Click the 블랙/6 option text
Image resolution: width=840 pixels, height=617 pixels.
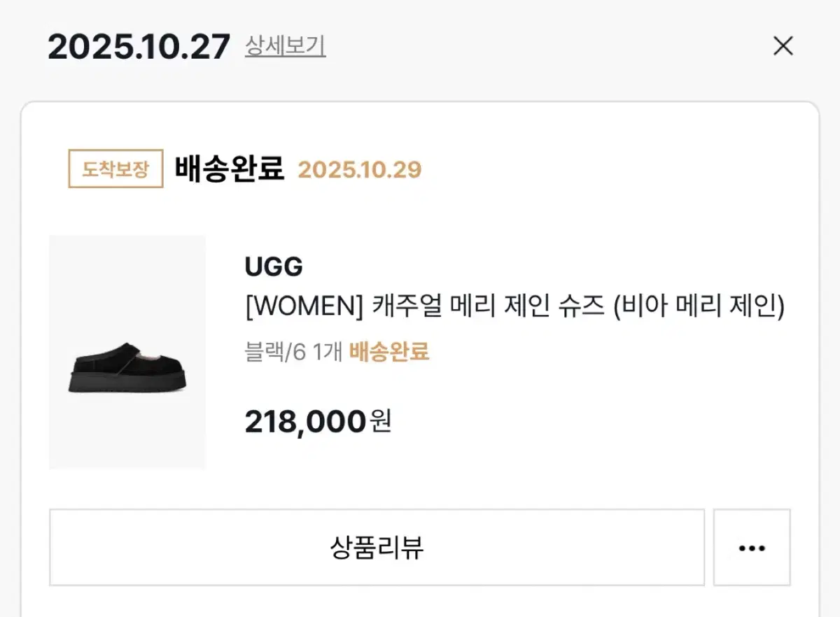coord(276,352)
